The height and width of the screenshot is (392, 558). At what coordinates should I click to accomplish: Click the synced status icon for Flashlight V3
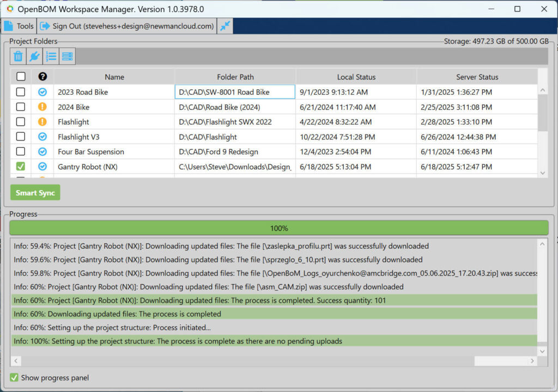(x=43, y=137)
